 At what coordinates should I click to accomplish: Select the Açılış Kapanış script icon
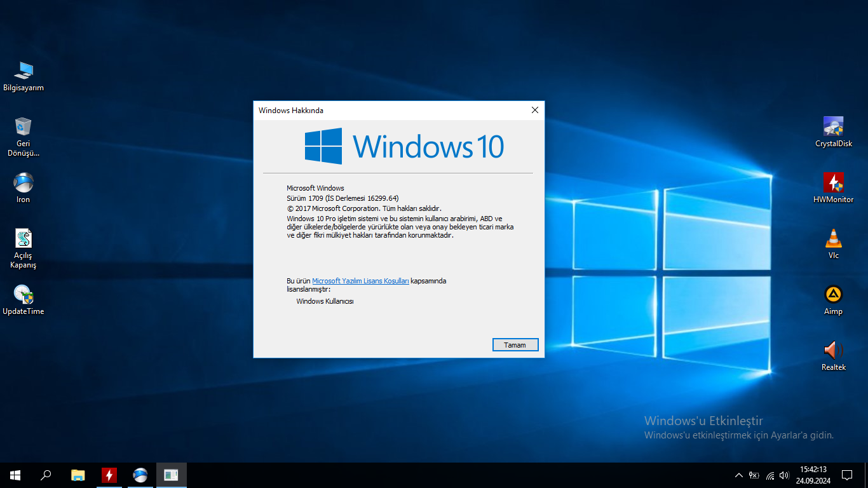[24, 248]
